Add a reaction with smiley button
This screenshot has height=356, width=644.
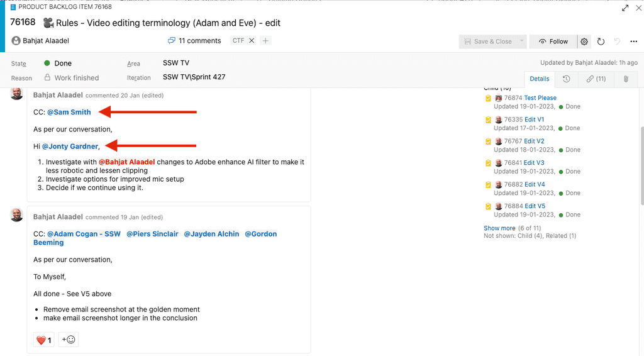click(69, 340)
